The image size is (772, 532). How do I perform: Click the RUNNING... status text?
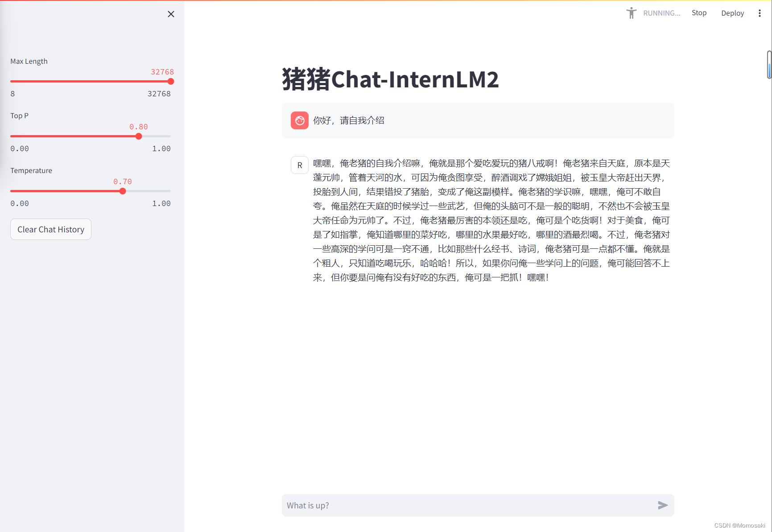coord(661,13)
